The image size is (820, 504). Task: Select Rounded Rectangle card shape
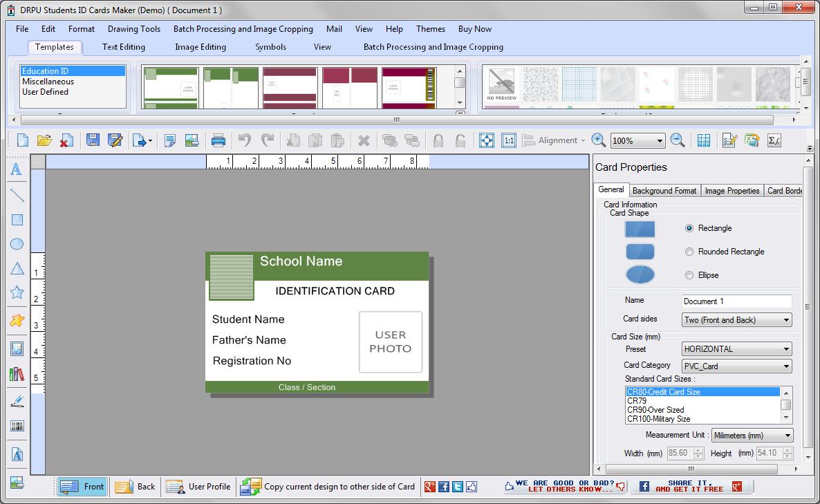coord(689,252)
